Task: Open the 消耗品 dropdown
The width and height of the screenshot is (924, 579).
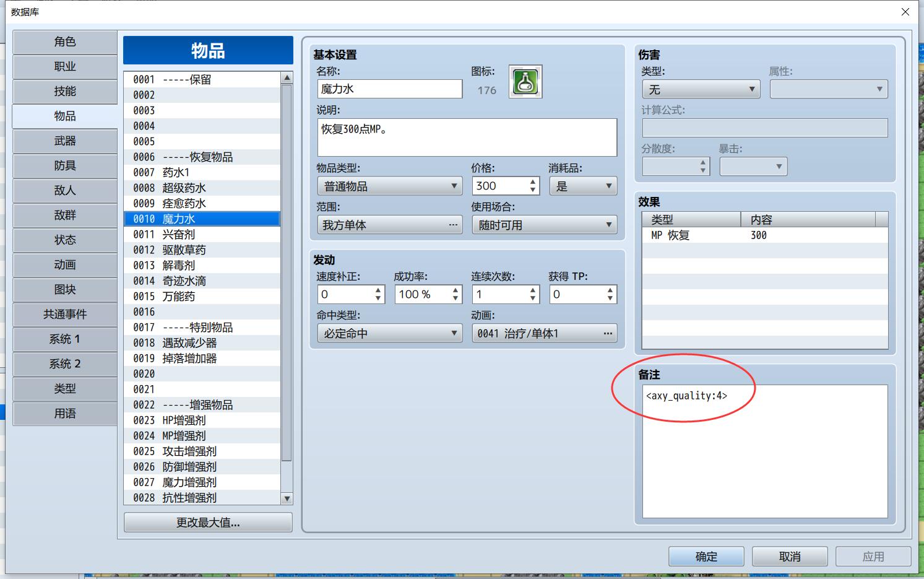Action: [x=583, y=186]
